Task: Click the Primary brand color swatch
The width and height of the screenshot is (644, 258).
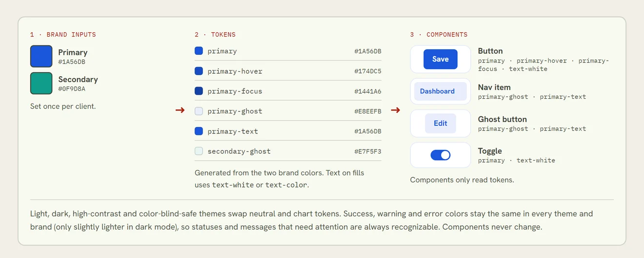Action: (41, 56)
